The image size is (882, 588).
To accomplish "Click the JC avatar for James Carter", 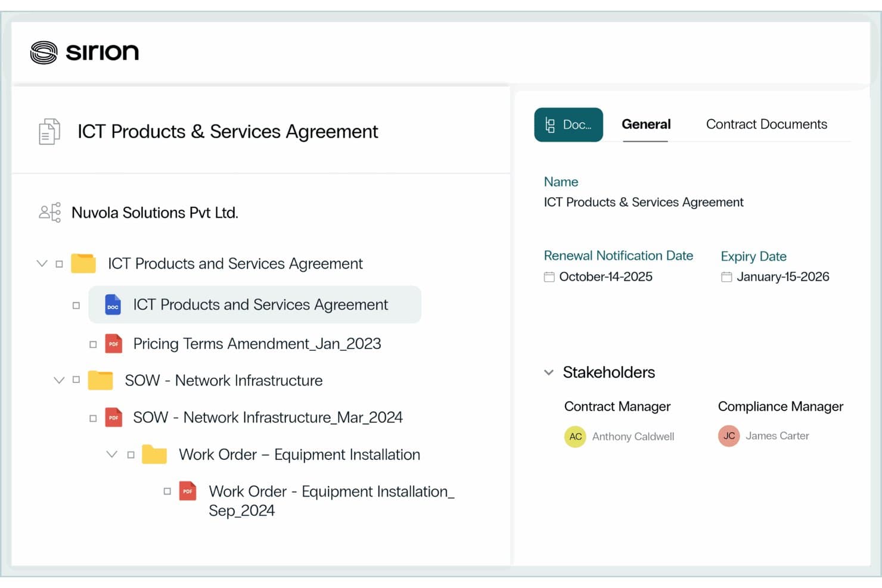I will click(x=729, y=435).
